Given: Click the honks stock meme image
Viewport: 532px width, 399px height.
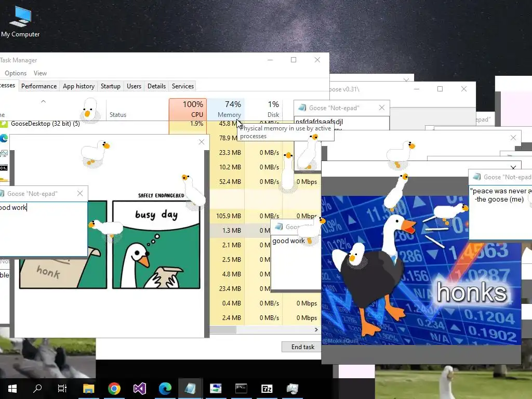Looking at the screenshot, I should point(421,270).
